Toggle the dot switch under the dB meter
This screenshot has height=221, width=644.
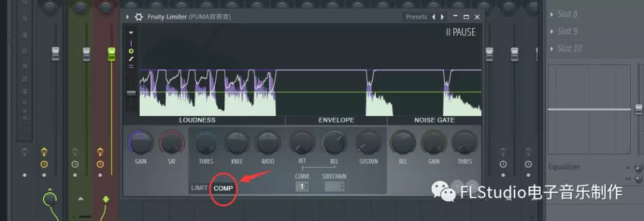24,175
